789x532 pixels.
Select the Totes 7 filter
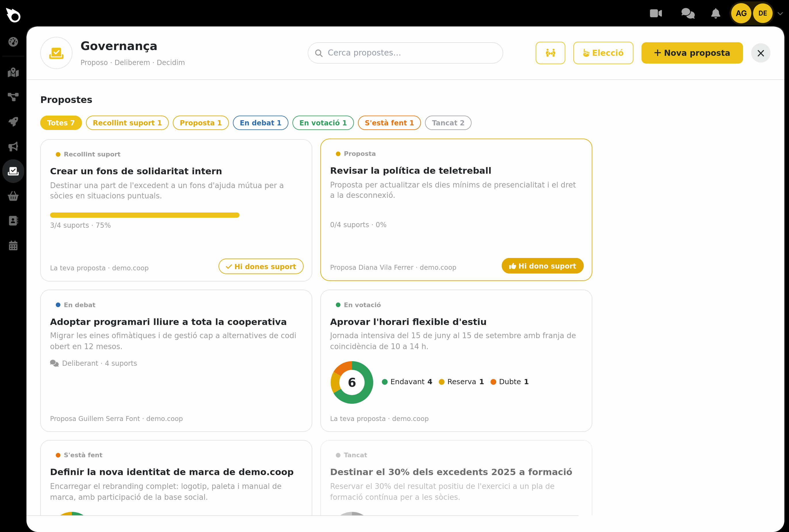point(61,123)
